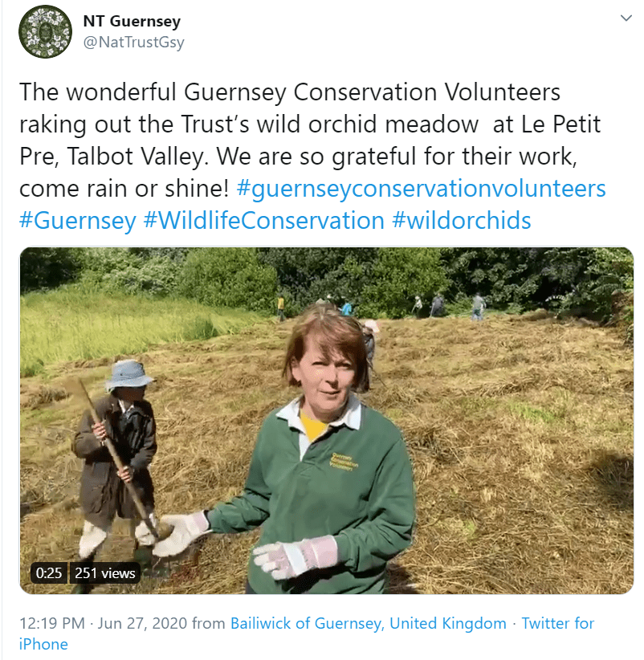The height and width of the screenshot is (660, 644).
Task: Click the 0:25 video duration badge
Action: (47, 573)
